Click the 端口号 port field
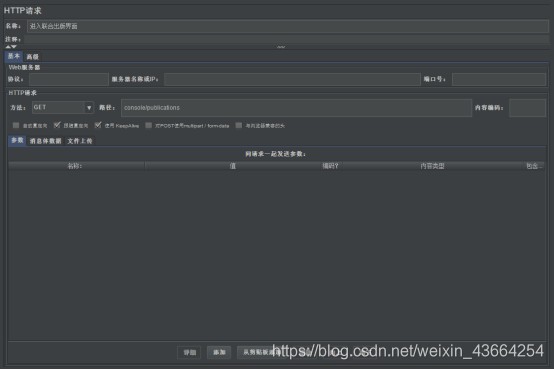This screenshot has height=370, width=554. coord(499,79)
